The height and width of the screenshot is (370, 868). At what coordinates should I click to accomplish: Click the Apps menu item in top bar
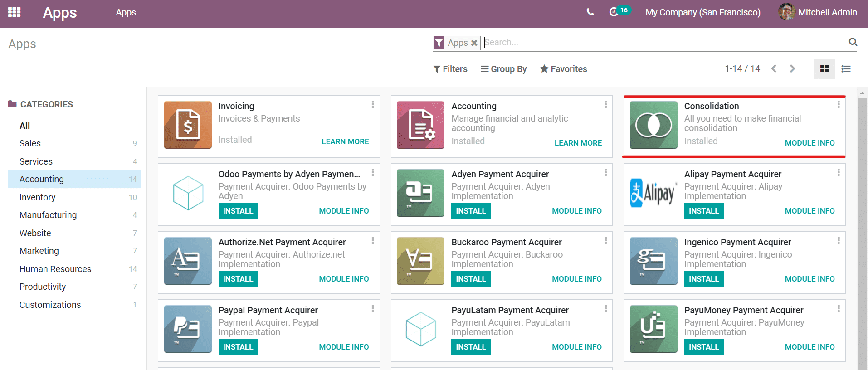pyautogui.click(x=126, y=12)
